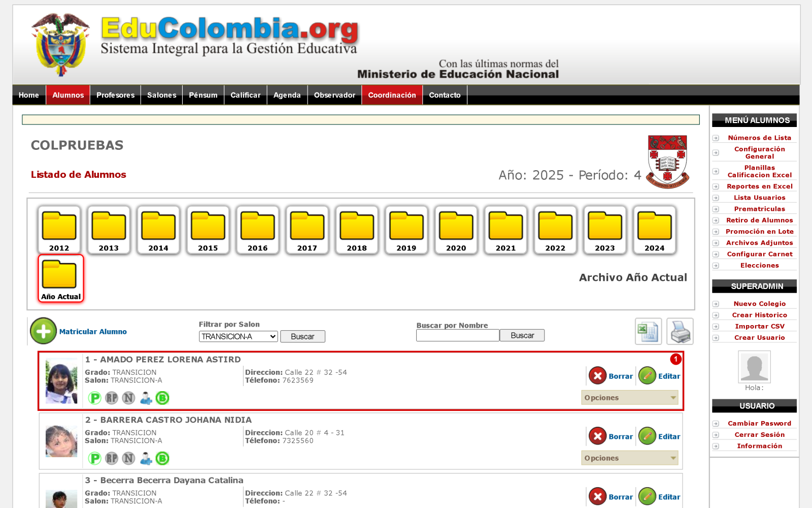Expand Opciones dropdown for Barrera Castro
The height and width of the screenshot is (508, 812).
point(630,458)
